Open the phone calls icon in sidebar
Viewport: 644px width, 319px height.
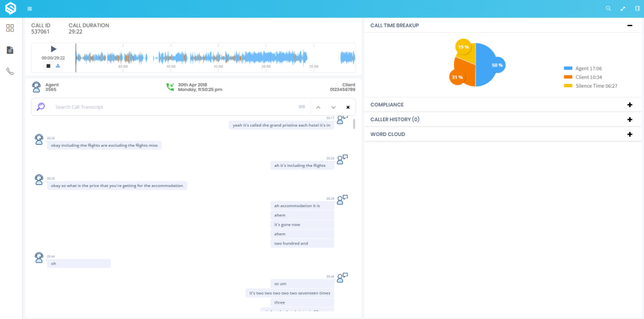pos(10,72)
